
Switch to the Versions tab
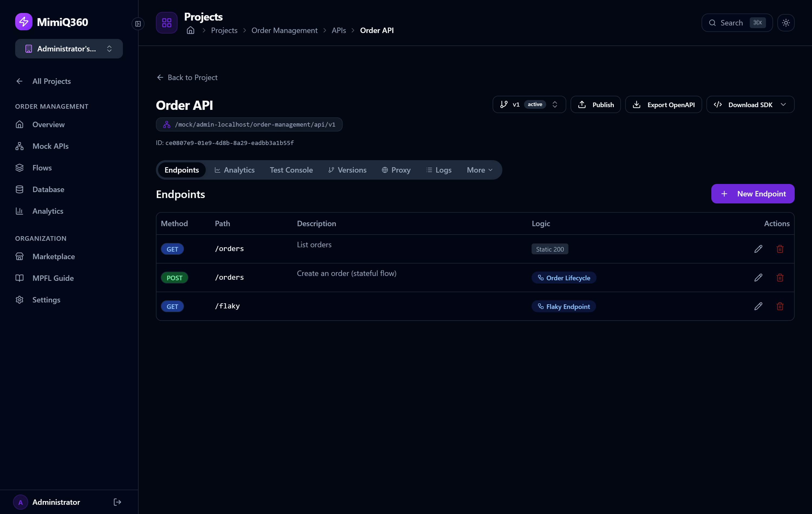click(x=347, y=170)
